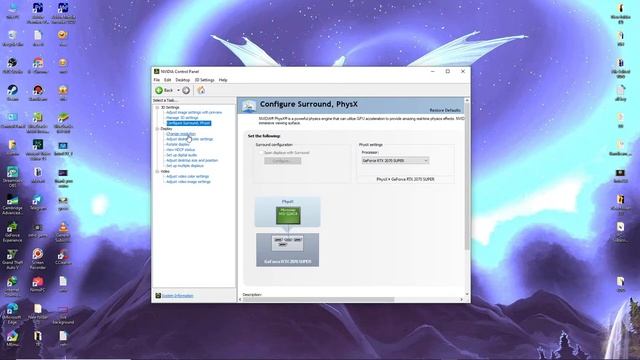Collapse the 3D Settings tree node
Viewport: 640px width, 360px height.
158,107
